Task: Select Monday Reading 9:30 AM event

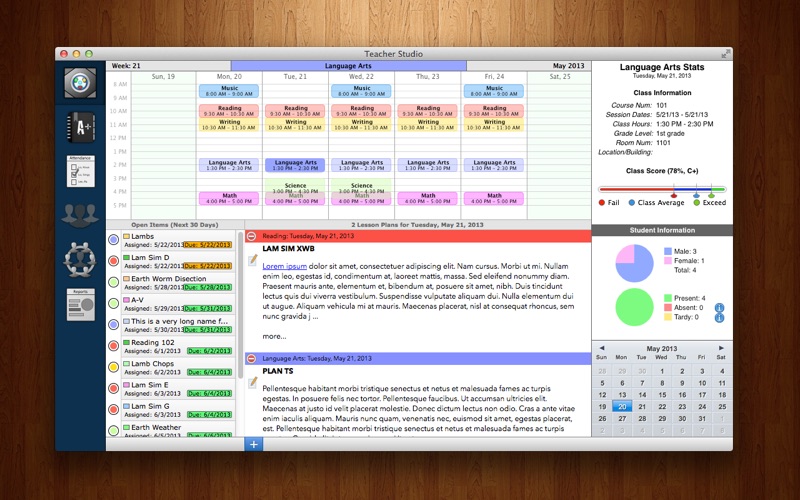Action: 229,111
